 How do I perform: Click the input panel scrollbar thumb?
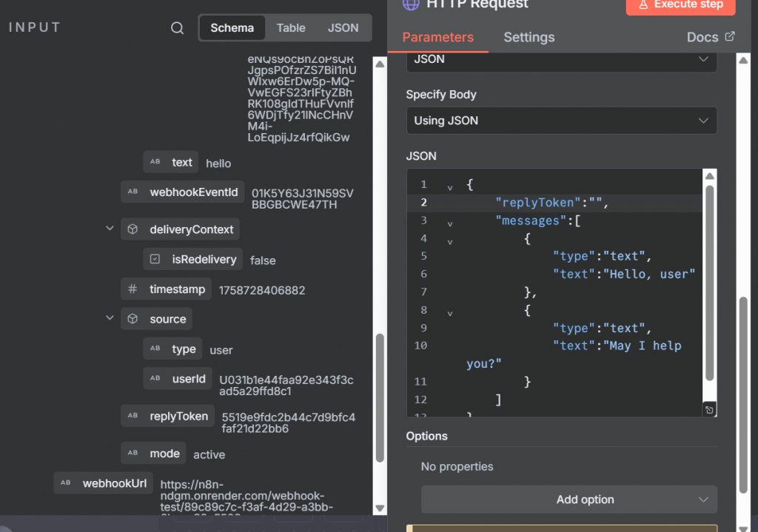(x=380, y=397)
